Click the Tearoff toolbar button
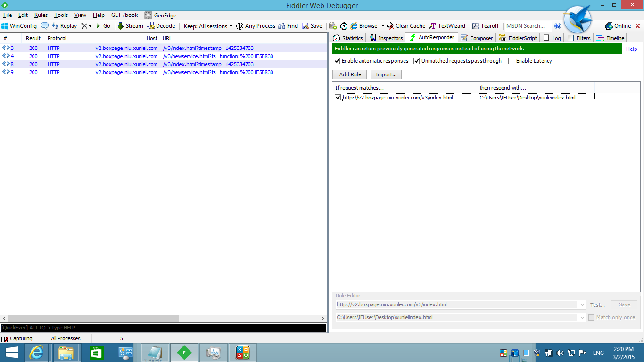Viewport: 644px width, 362px height. [x=486, y=26]
